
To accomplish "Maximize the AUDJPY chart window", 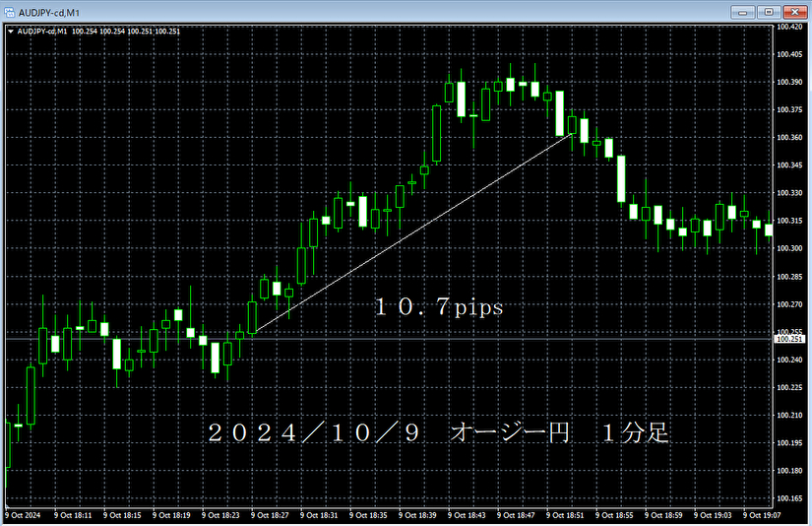I will [769, 12].
